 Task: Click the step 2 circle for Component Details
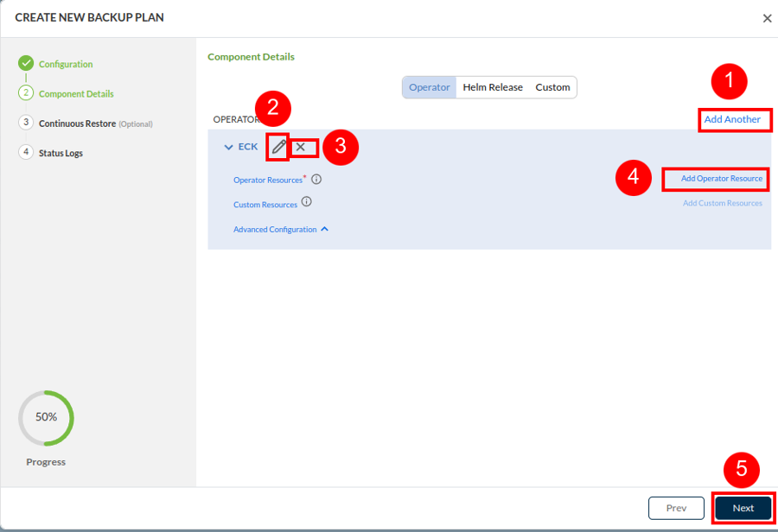26,93
